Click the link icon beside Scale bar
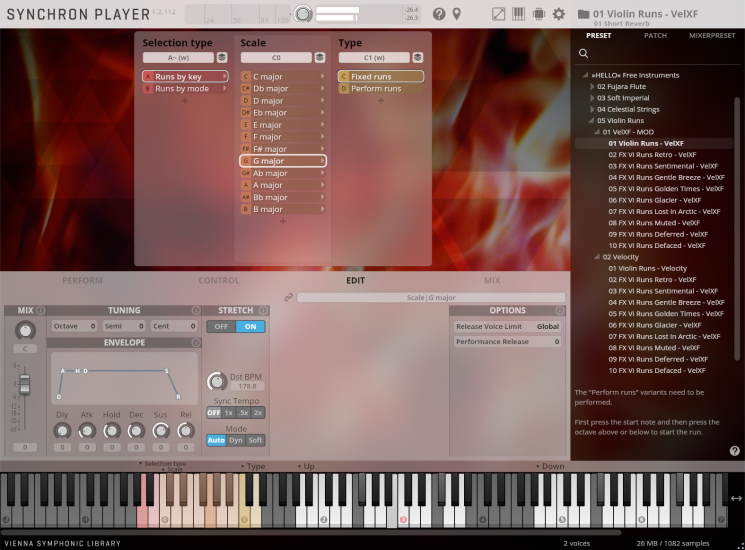 (288, 297)
